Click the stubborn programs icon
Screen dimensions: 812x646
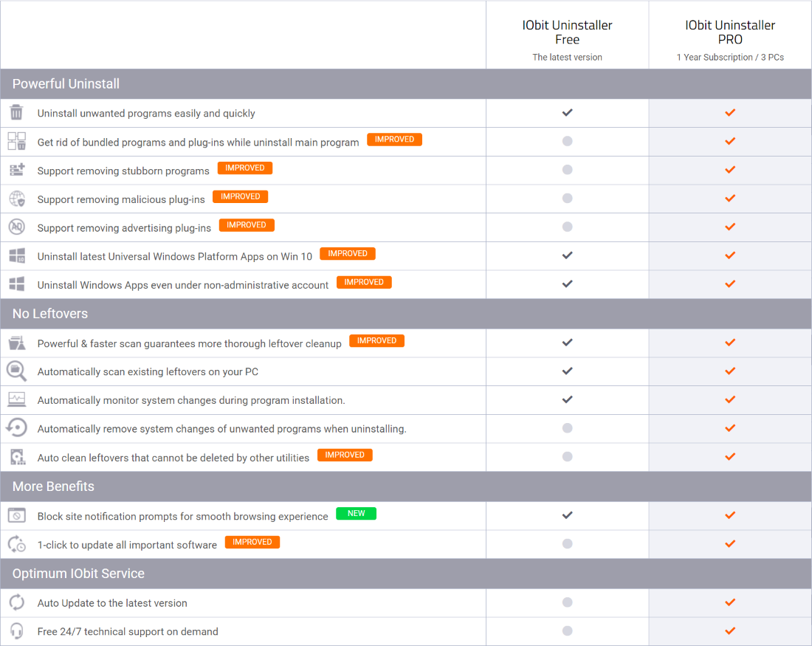coord(16,171)
